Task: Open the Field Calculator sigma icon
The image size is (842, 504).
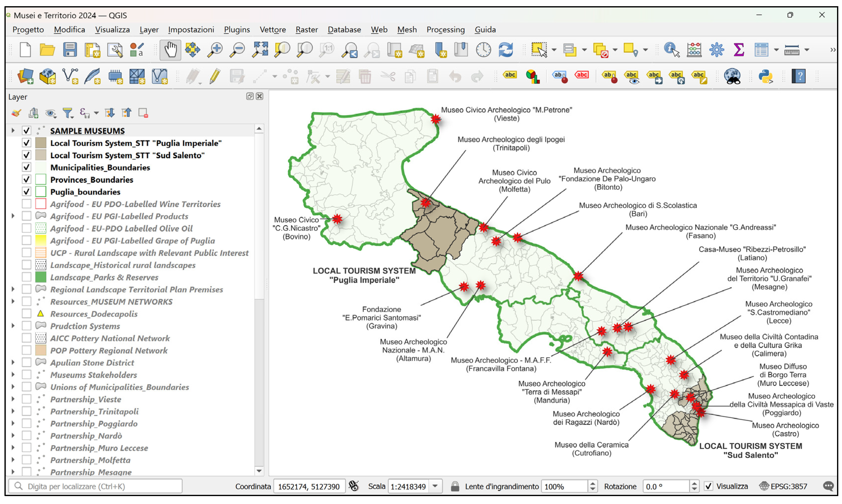Action: point(739,50)
